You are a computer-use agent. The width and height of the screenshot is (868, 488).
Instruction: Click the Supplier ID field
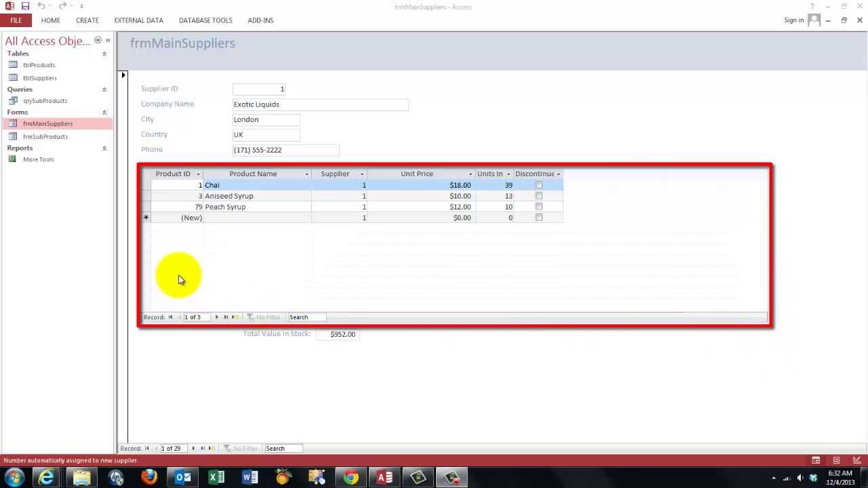click(x=259, y=89)
